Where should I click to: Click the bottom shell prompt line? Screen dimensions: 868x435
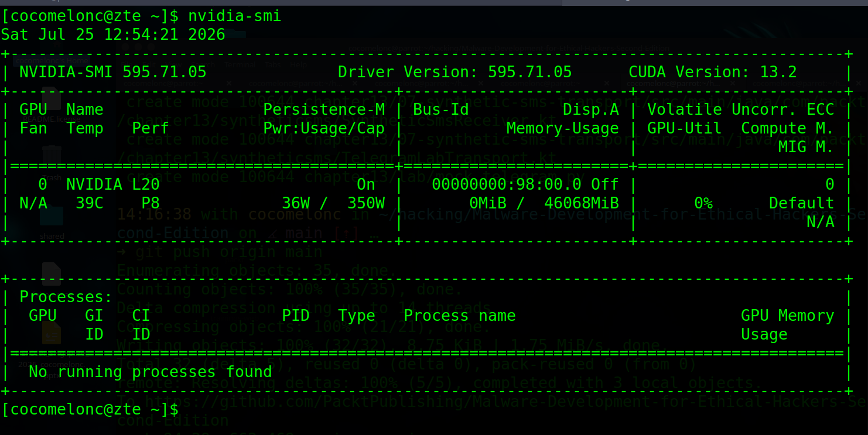90,409
